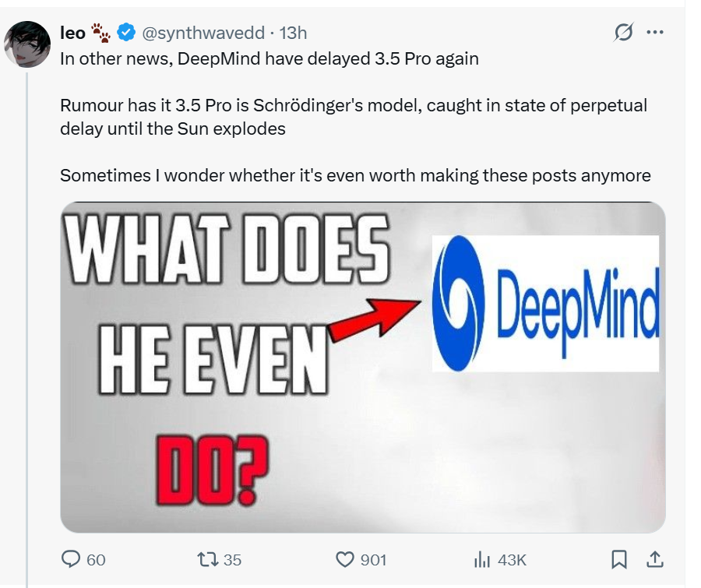Click the 13h timestamp link
The height and width of the screenshot is (588, 701).
point(294,33)
